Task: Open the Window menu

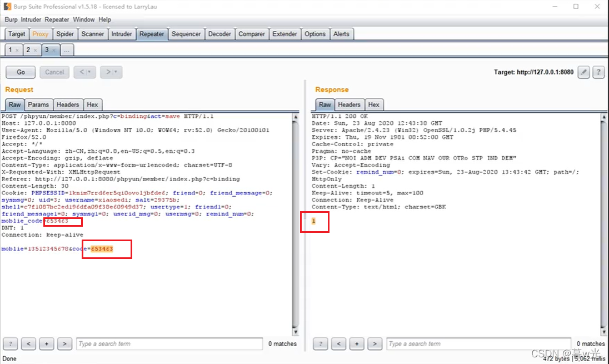Action: [83, 19]
